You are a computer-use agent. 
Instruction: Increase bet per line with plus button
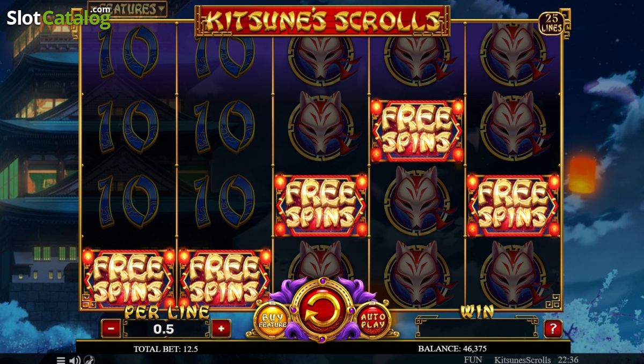click(221, 328)
